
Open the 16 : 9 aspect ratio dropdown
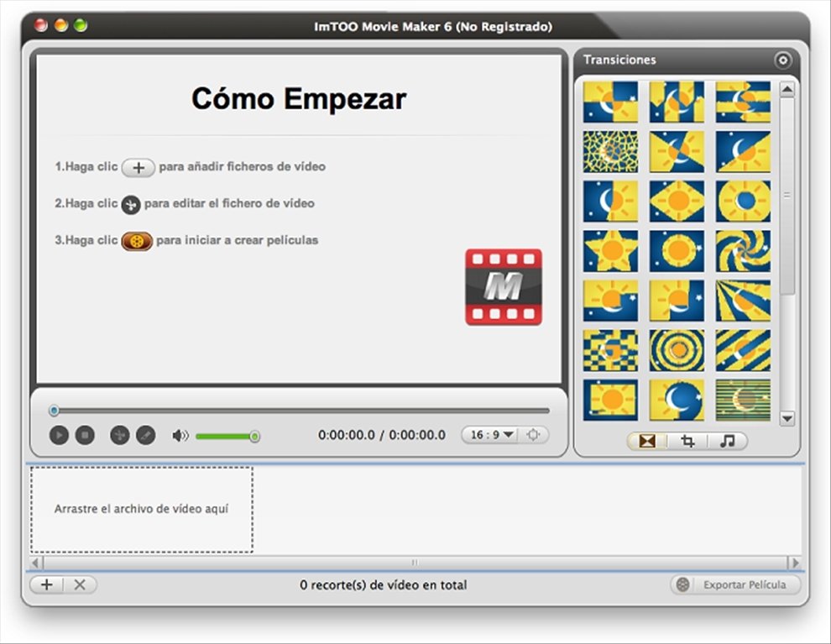point(493,435)
